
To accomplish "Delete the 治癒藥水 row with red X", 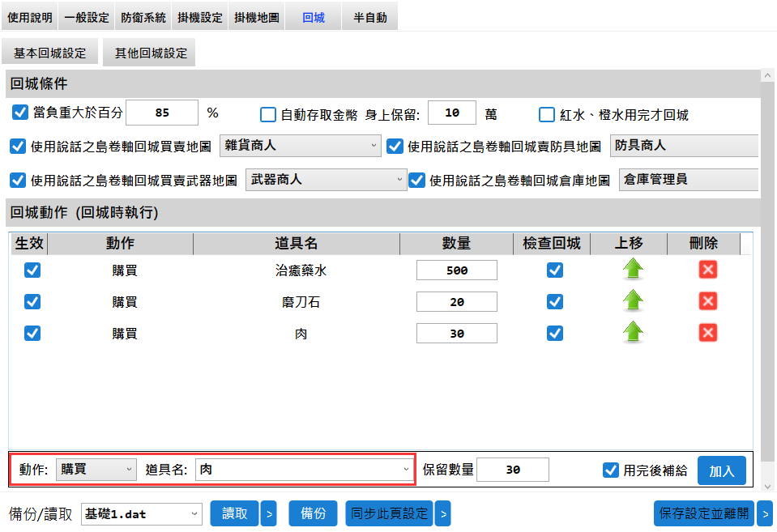I will pyautogui.click(x=708, y=270).
